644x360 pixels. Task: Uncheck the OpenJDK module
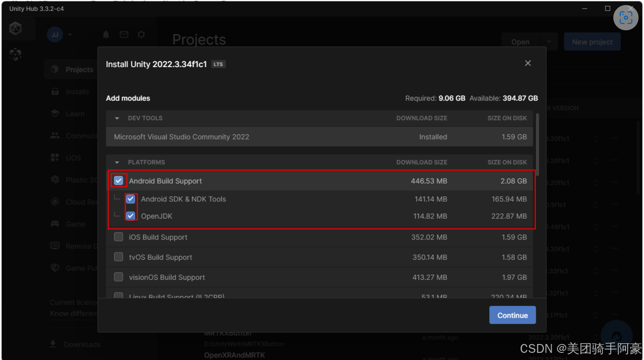131,216
